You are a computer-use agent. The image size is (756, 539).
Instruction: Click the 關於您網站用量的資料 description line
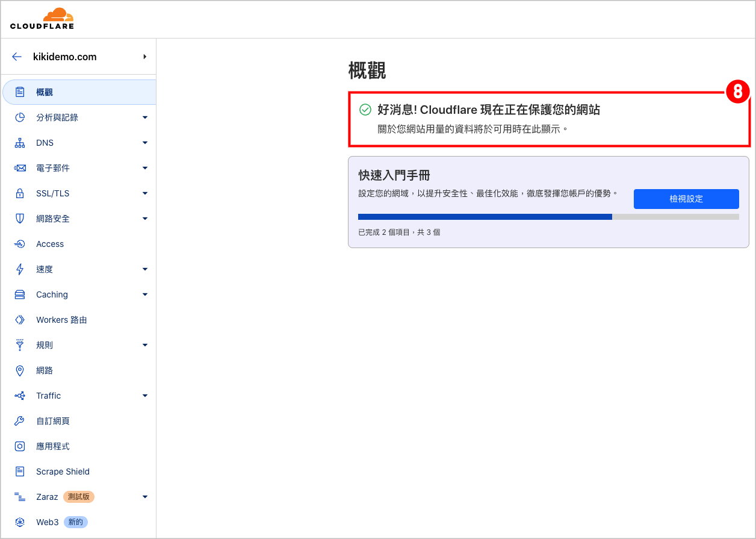point(473,129)
